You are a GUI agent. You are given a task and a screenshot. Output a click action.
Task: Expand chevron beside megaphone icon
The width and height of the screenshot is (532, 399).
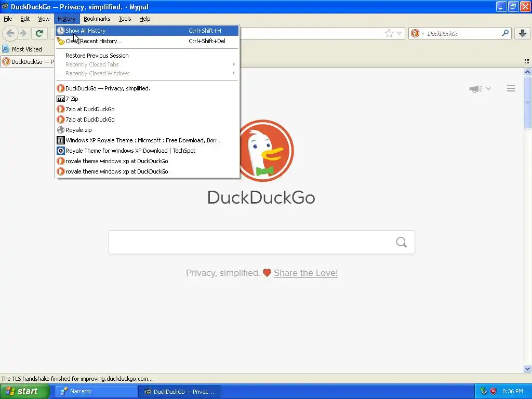pos(488,88)
